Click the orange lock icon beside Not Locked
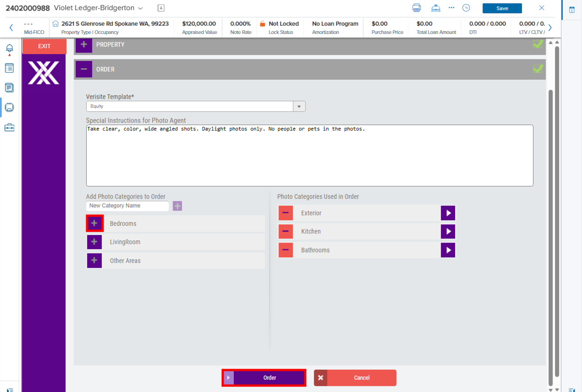582x392 pixels. point(263,23)
